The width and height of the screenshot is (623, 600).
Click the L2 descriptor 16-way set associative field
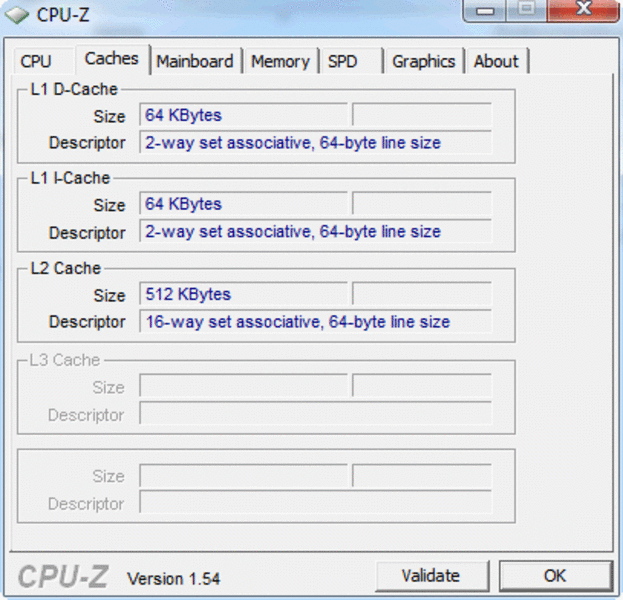point(315,321)
